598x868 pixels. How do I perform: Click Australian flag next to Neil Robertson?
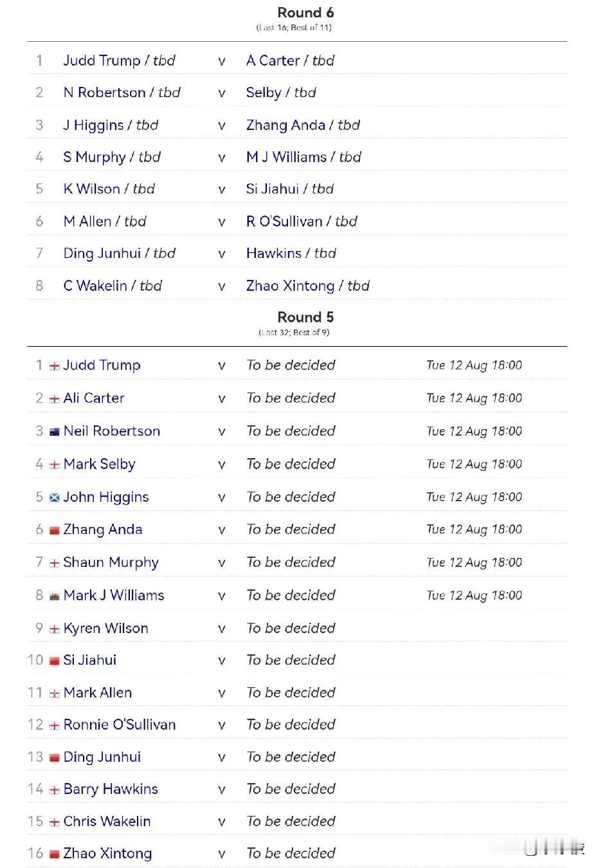coord(55,432)
